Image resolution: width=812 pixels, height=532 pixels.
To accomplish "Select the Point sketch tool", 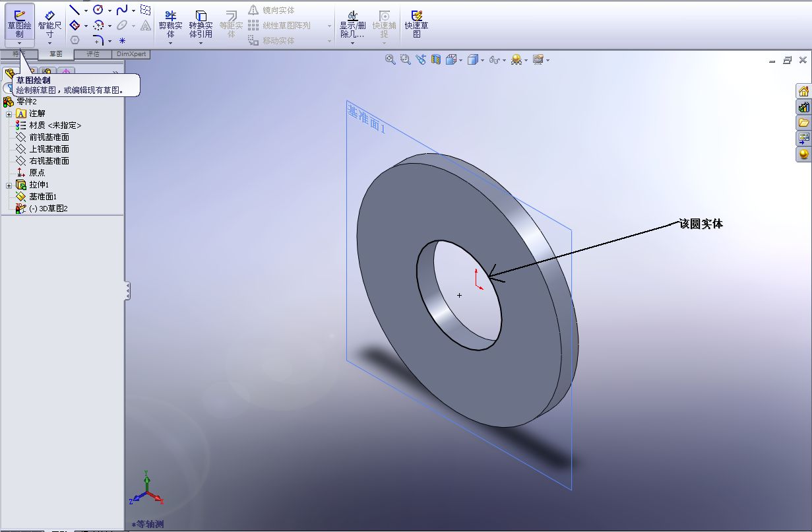I will tap(122, 40).
